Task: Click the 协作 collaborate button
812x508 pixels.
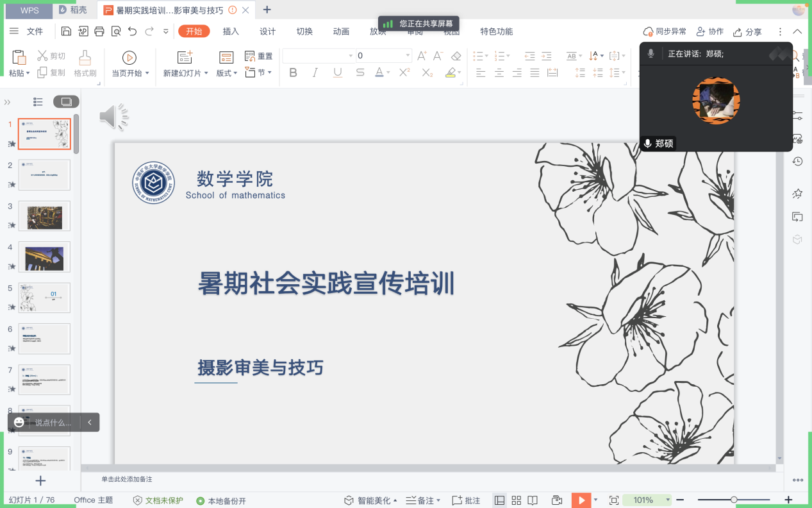Action: click(x=710, y=31)
